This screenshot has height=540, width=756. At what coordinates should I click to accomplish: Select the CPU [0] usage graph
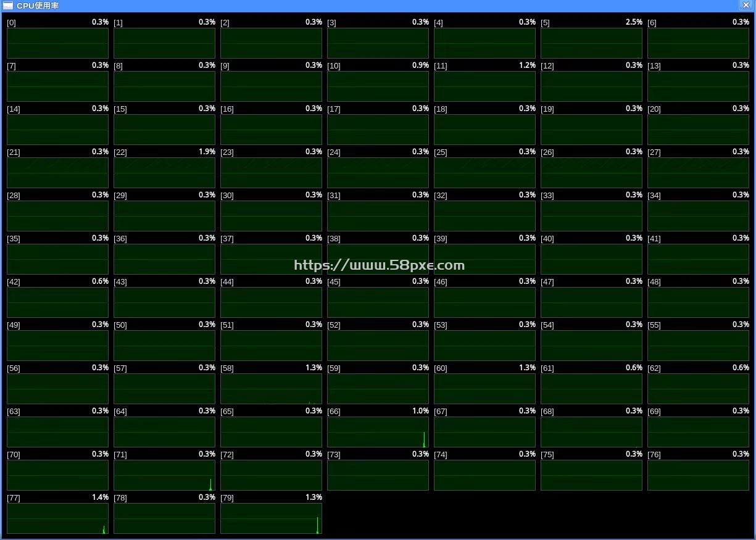tap(57, 43)
